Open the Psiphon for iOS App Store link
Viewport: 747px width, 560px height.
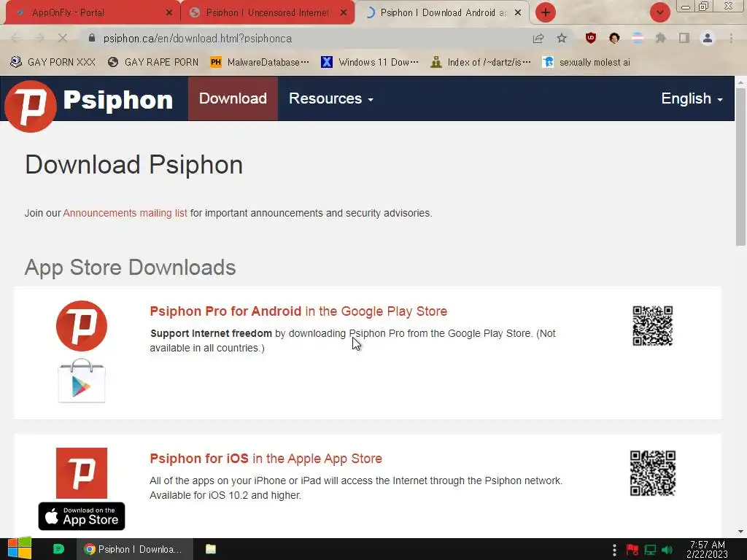266,459
